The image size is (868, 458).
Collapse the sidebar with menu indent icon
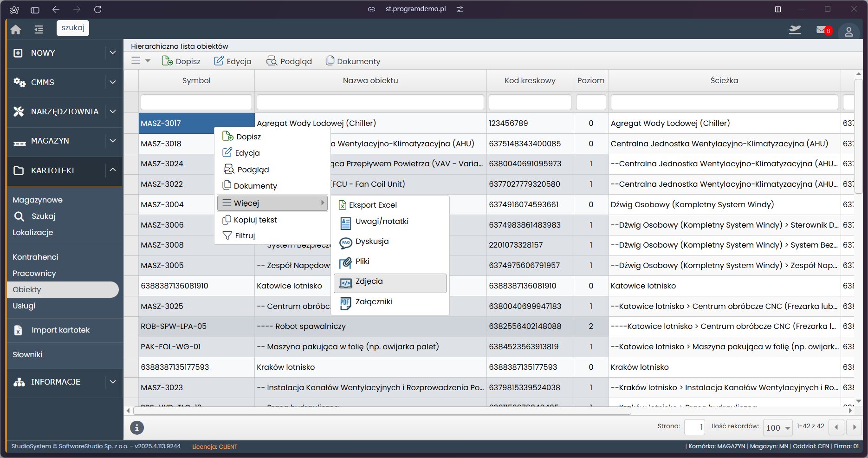pyautogui.click(x=39, y=30)
